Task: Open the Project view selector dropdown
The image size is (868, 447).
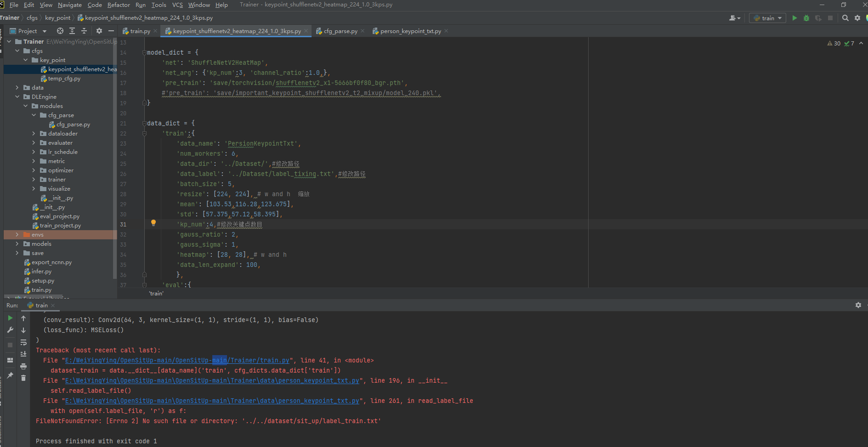Action: [28, 31]
